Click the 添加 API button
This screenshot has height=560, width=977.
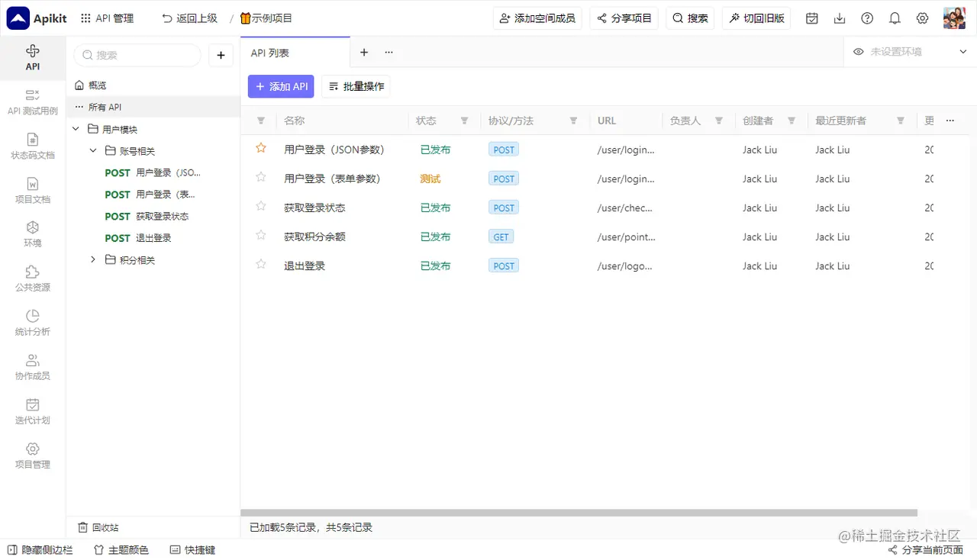pyautogui.click(x=281, y=86)
